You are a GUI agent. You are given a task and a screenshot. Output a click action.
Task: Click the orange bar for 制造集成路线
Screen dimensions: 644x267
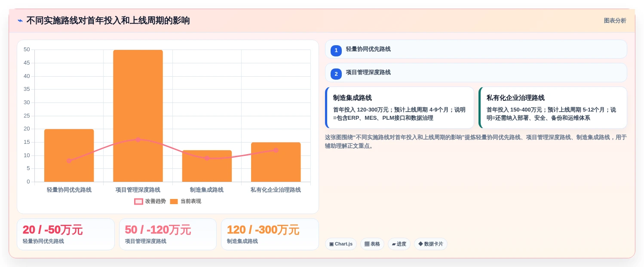point(207,166)
